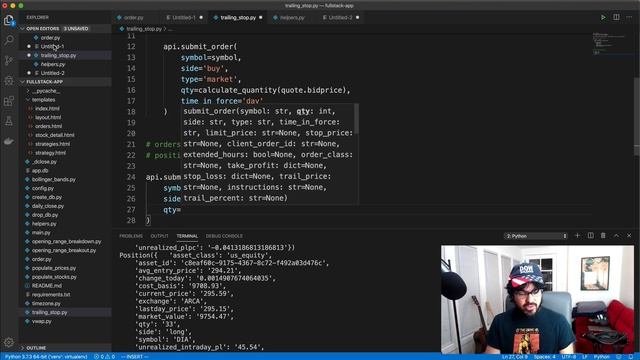The height and width of the screenshot is (360, 640).
Task: Kill the terminal with the trash icon
Action: pyautogui.click(x=603, y=236)
